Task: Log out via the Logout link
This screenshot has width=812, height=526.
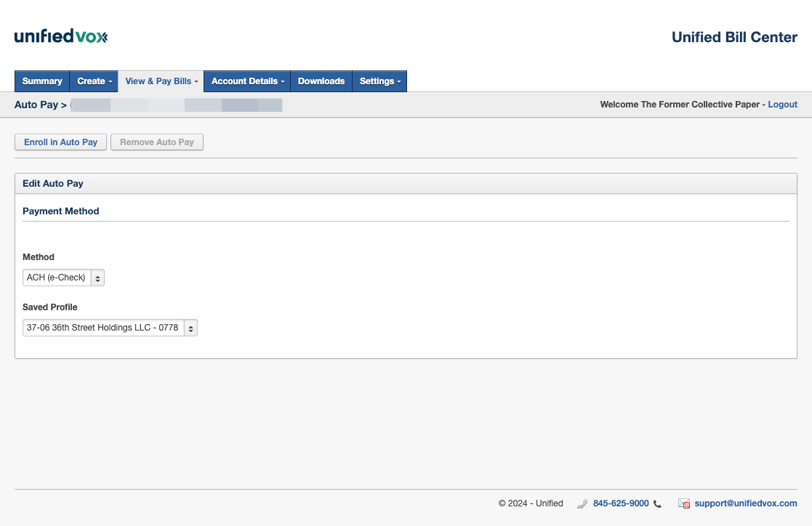Action: (782, 104)
